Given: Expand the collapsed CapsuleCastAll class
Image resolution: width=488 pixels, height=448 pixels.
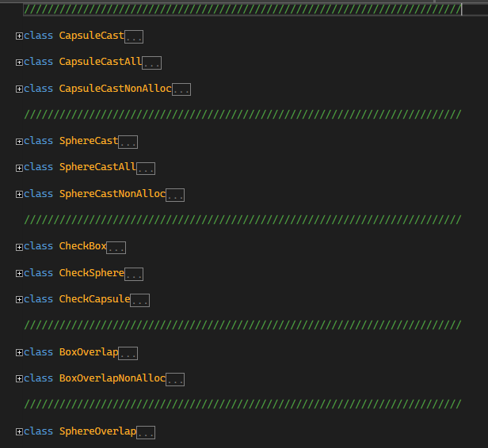Looking at the screenshot, I should 19,62.
